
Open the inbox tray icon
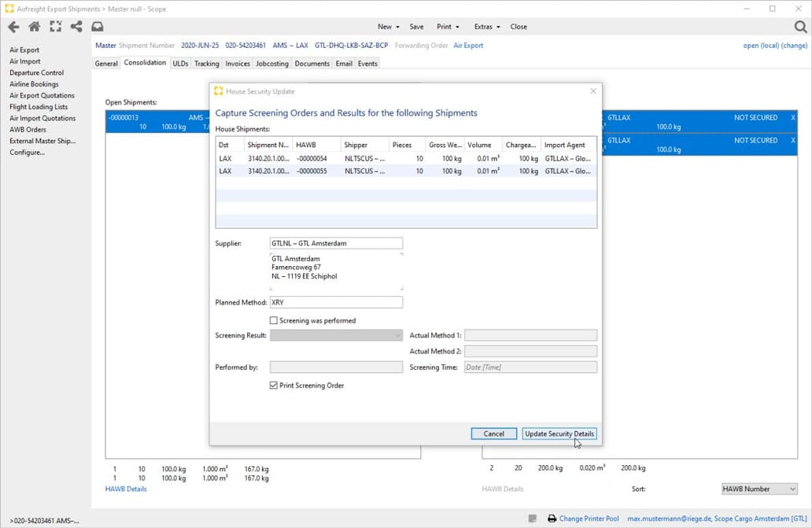point(98,27)
